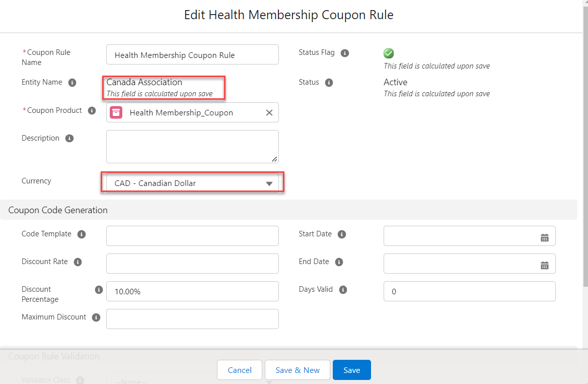588x384 pixels.
Task: Click the info icon next to Entity Name
Action: [x=72, y=83]
